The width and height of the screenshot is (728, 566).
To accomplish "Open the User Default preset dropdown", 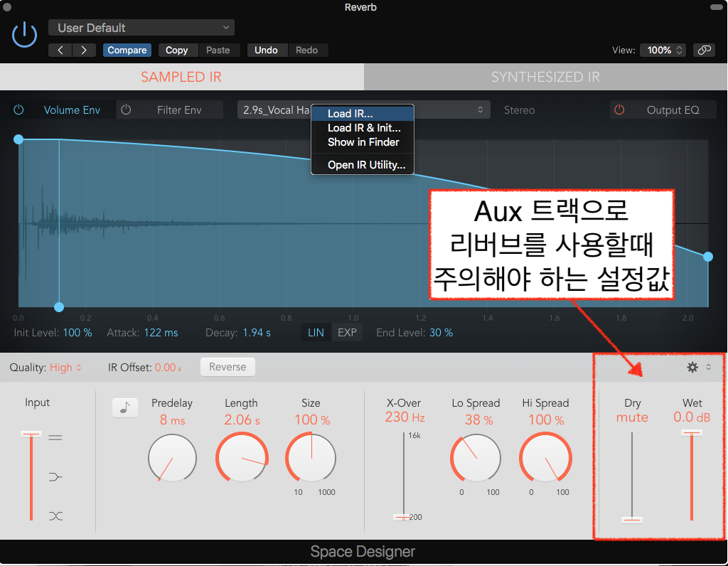I will tap(141, 28).
